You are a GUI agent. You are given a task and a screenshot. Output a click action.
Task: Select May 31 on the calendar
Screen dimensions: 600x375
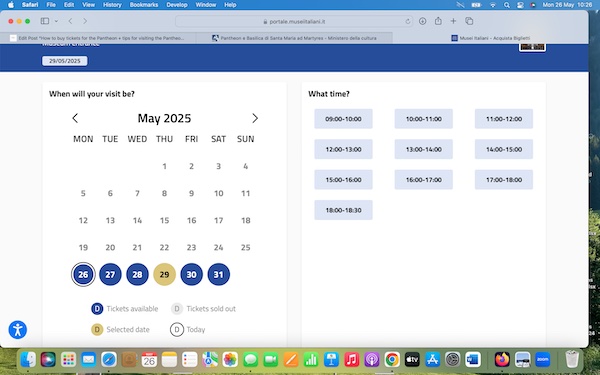click(218, 274)
